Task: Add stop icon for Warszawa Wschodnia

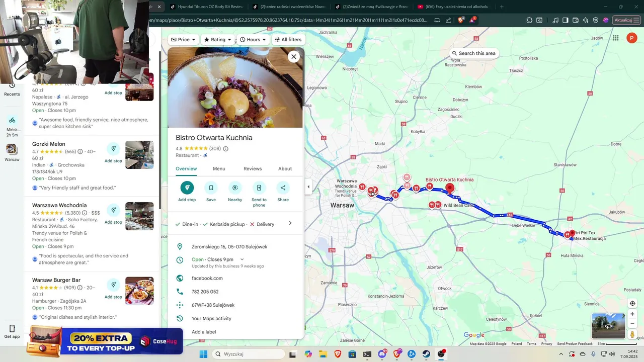Action: coord(113,210)
